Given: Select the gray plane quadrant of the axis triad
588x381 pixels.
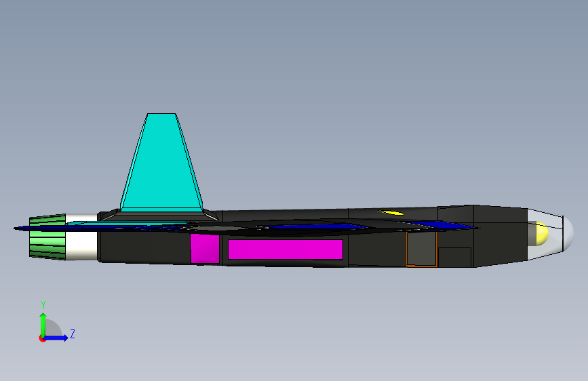Looking at the screenshot, I should (52, 329).
